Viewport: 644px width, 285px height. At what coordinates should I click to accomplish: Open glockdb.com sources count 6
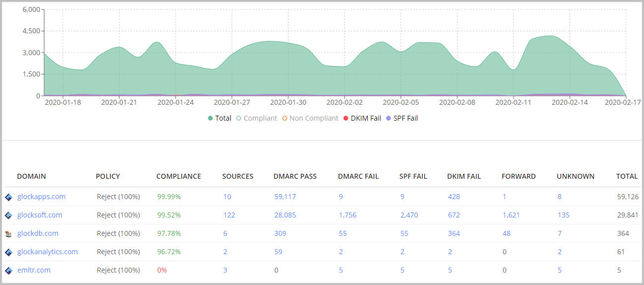[x=225, y=233]
